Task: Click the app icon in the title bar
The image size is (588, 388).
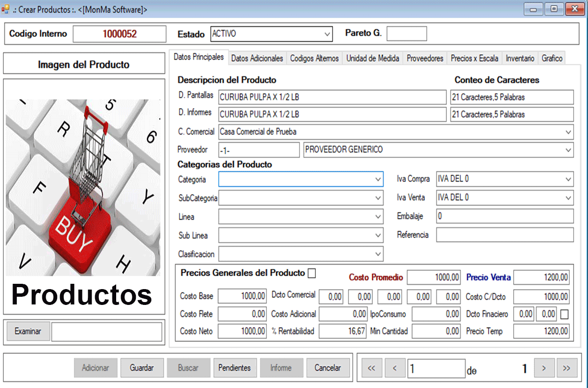Action: (x=5, y=9)
